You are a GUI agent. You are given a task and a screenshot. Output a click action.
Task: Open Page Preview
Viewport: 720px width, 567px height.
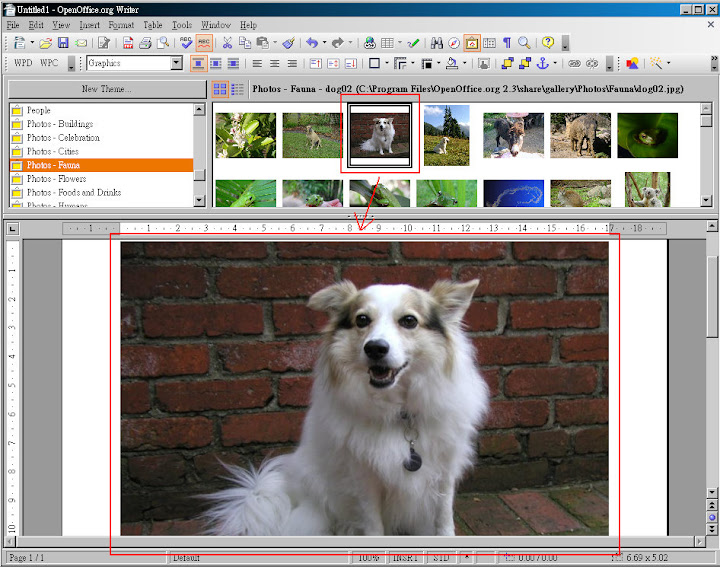163,43
